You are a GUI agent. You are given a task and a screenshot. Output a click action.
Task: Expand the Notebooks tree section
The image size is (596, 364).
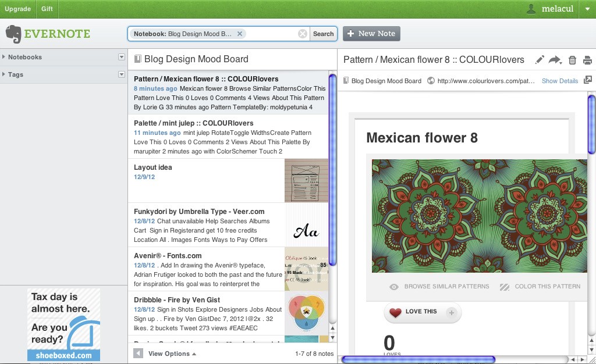click(x=3, y=57)
